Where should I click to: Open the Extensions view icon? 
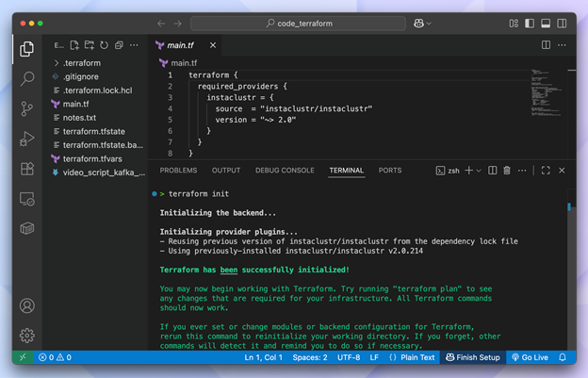point(26,169)
